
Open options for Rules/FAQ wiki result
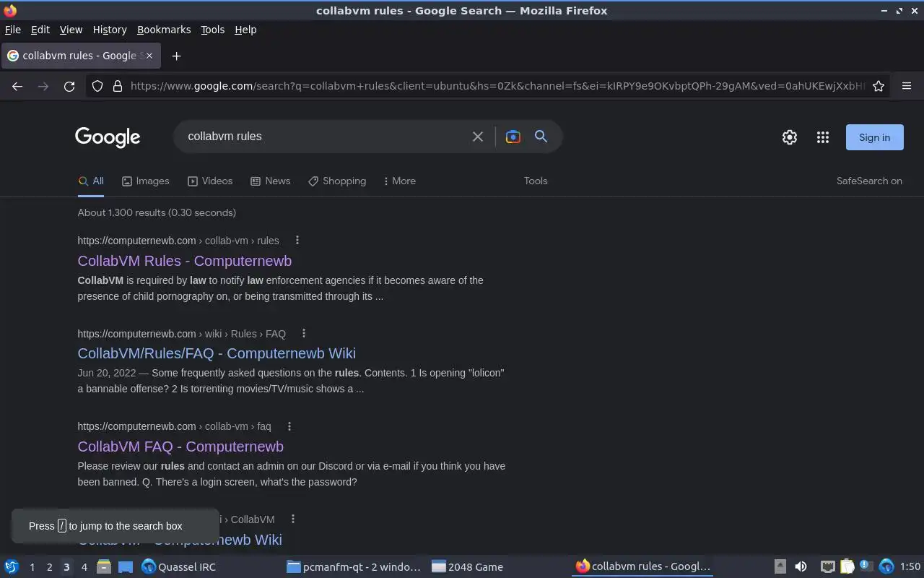[304, 333]
